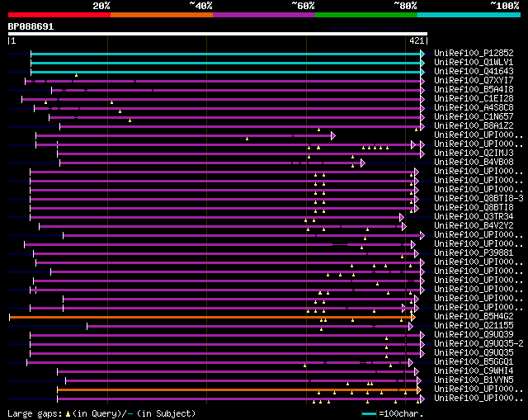
Task: Select the UniRef100_Q9UQ39 label
Action: pos(474,335)
